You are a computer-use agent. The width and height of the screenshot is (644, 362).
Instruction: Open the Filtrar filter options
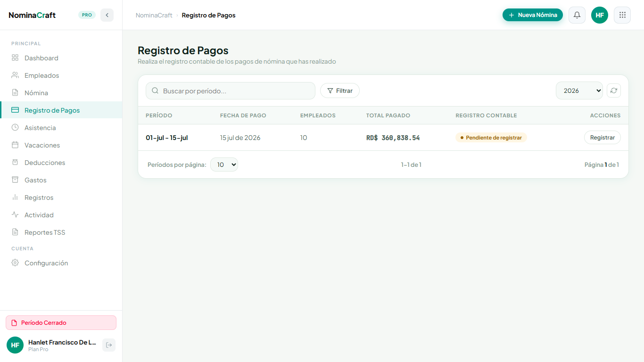pos(340,90)
